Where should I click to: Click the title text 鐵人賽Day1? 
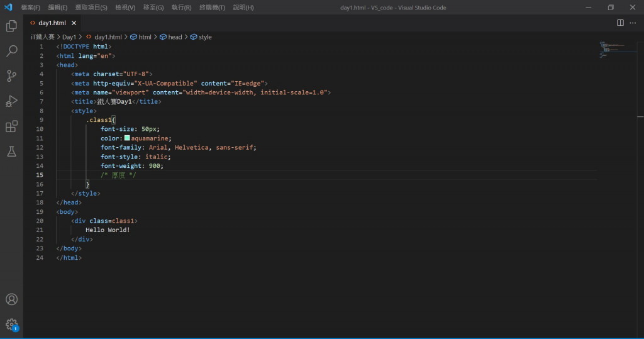[x=114, y=101]
